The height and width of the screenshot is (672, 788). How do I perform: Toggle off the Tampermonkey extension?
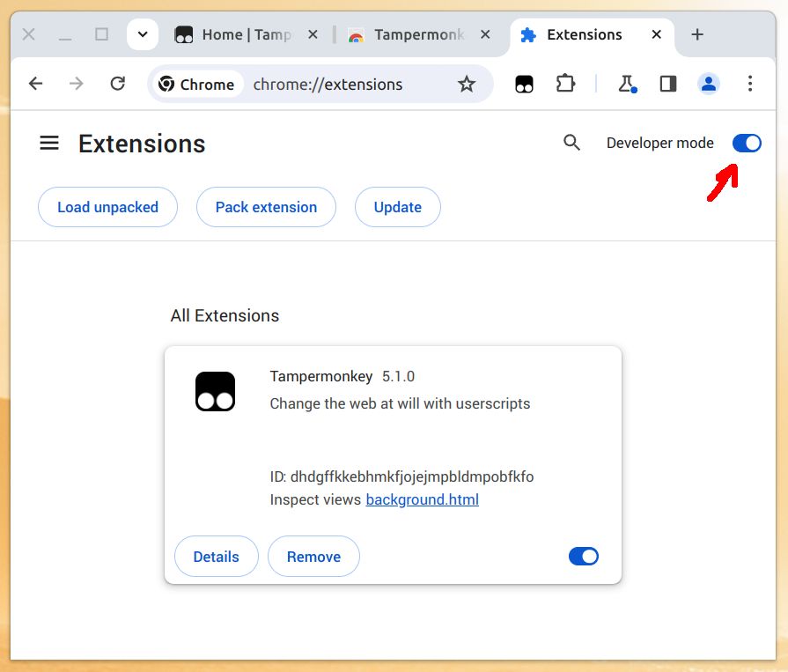pyautogui.click(x=584, y=557)
